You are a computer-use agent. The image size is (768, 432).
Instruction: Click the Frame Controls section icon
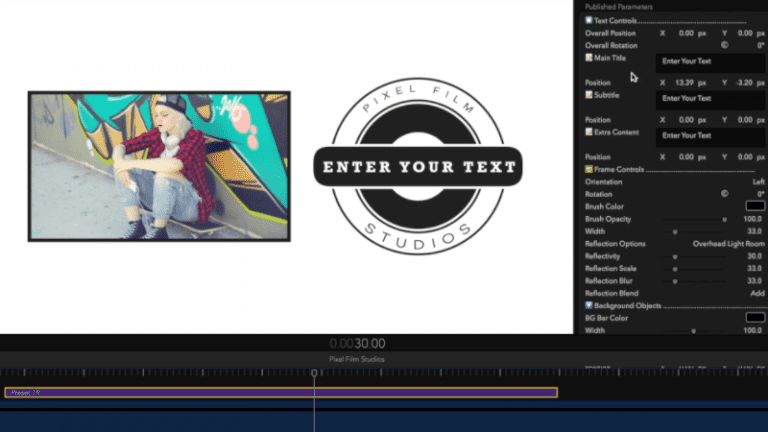click(x=589, y=169)
